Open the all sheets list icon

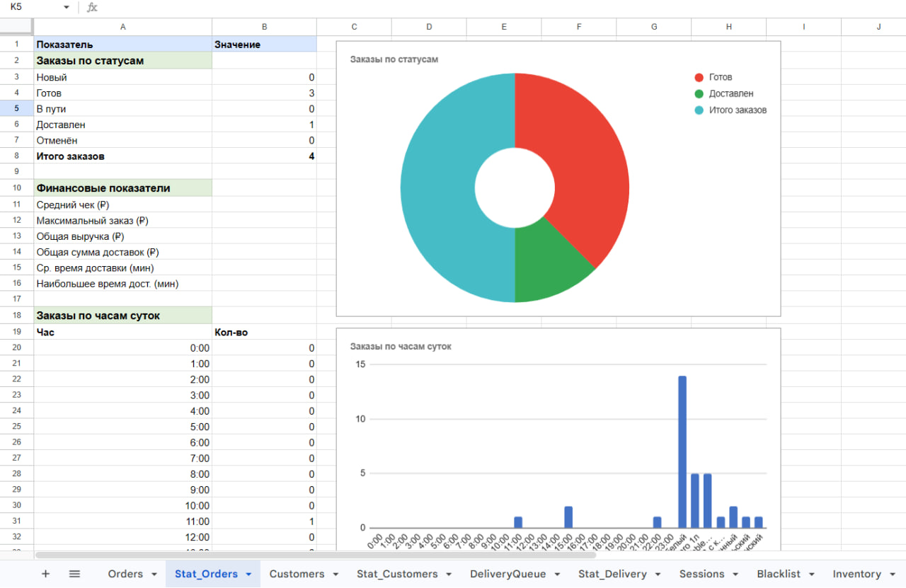coord(74,574)
